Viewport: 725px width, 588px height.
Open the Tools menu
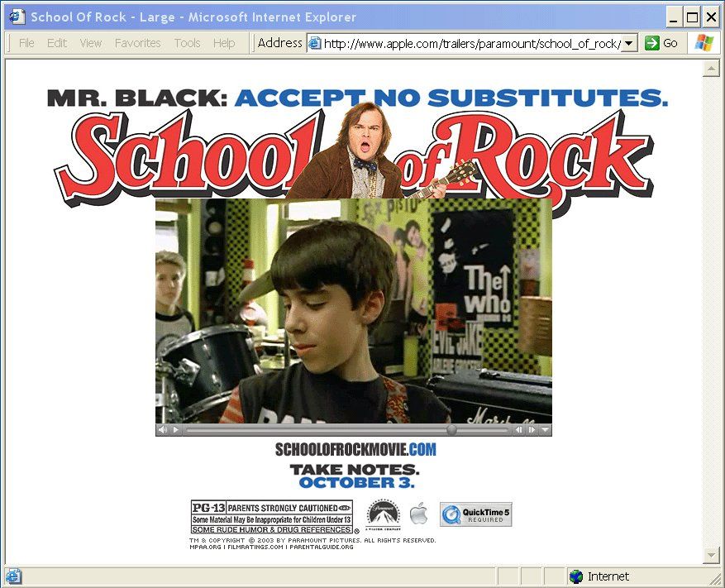187,43
